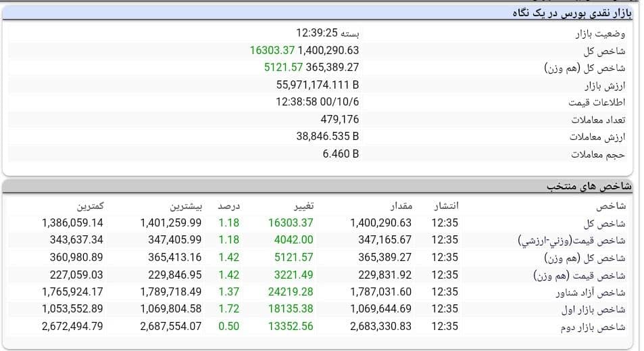
Task: Click lowest value 360,980.89
Action: (x=76, y=257)
